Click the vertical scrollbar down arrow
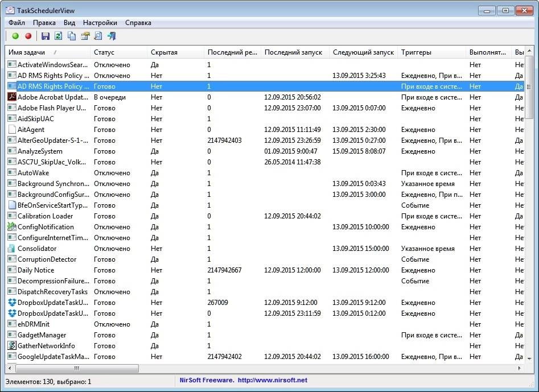 coord(529,358)
